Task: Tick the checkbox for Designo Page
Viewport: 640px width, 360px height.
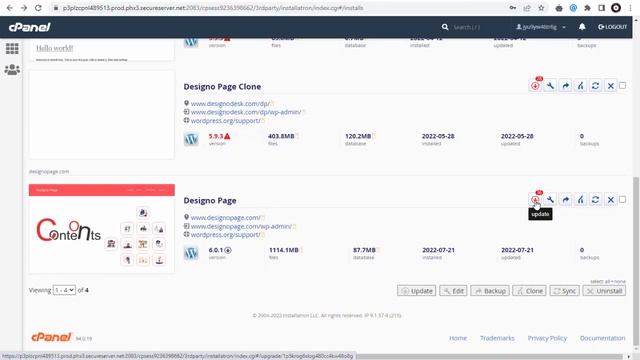Action: tap(622, 200)
